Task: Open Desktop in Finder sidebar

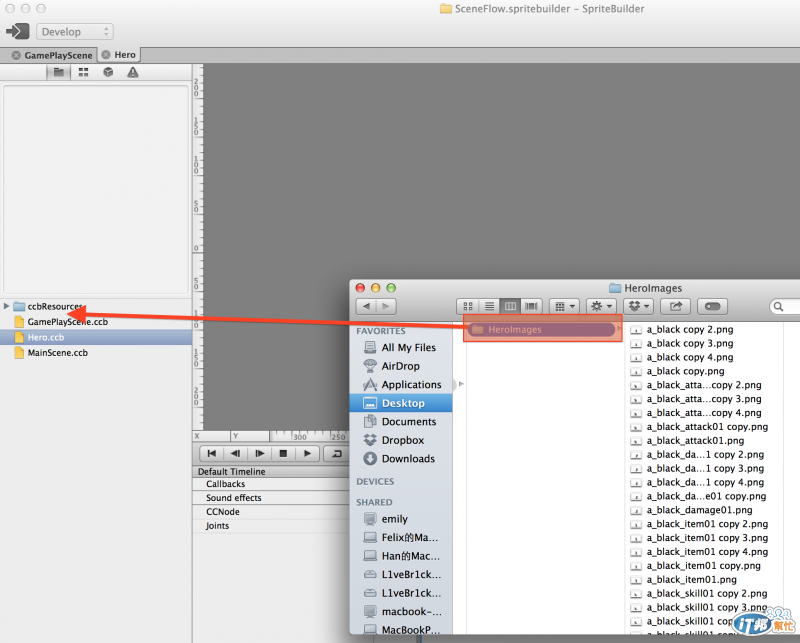Action: 401,403
